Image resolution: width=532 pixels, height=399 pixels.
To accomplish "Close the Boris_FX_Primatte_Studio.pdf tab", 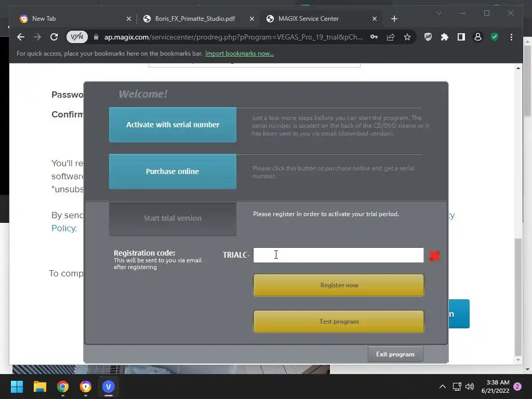I will [252, 19].
